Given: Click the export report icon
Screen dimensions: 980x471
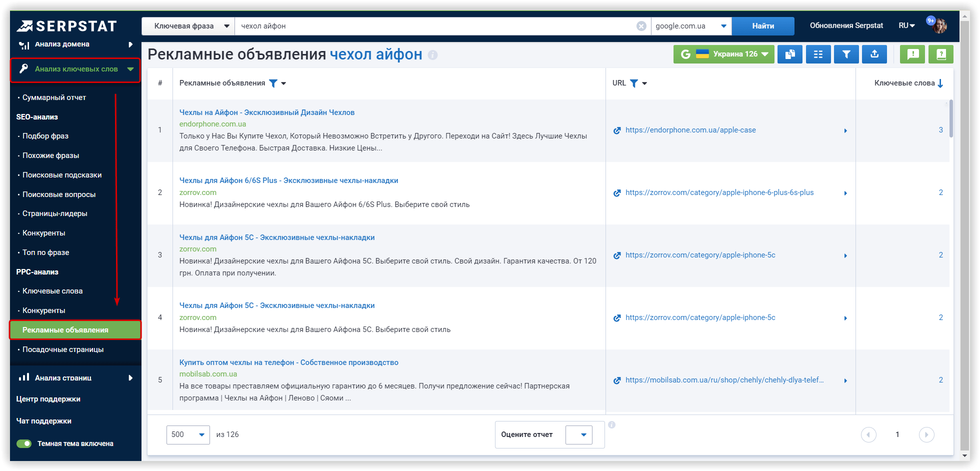Looking at the screenshot, I should [x=874, y=54].
